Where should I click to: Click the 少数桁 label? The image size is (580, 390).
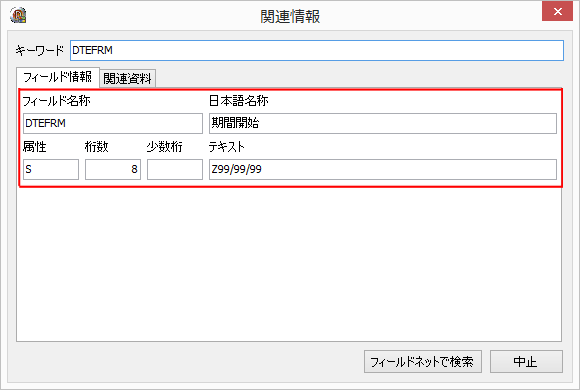(x=165, y=147)
